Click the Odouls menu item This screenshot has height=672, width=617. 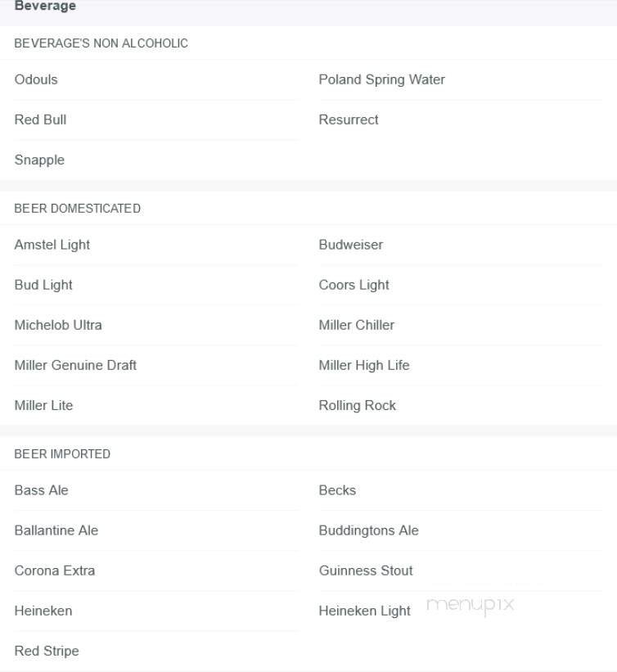[x=36, y=79]
